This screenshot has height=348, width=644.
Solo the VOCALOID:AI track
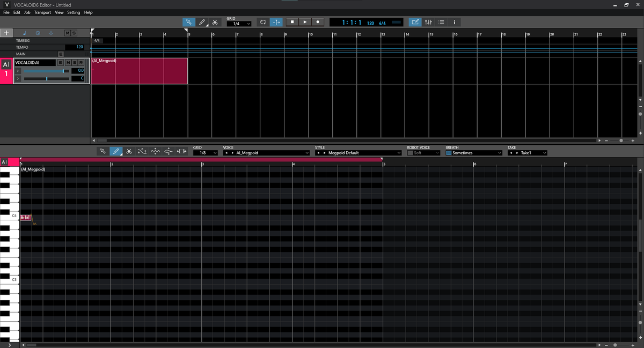pos(74,63)
